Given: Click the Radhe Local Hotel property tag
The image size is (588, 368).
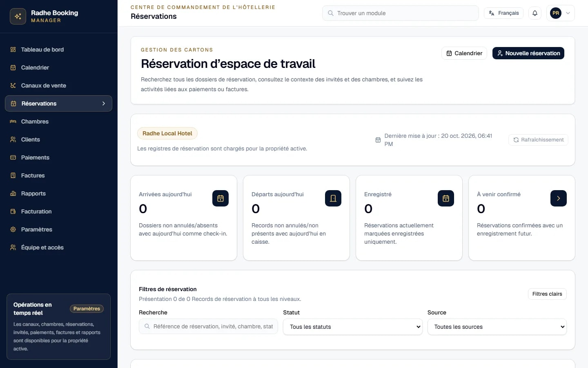Looking at the screenshot, I should 167,133.
